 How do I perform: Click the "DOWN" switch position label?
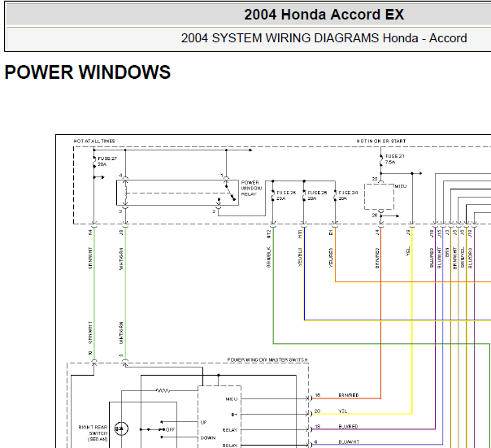coord(208,437)
